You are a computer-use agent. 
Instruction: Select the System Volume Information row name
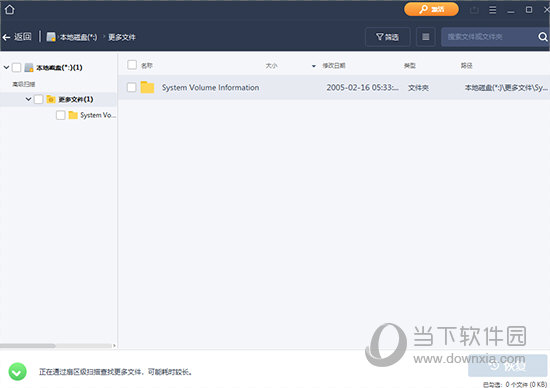click(210, 87)
